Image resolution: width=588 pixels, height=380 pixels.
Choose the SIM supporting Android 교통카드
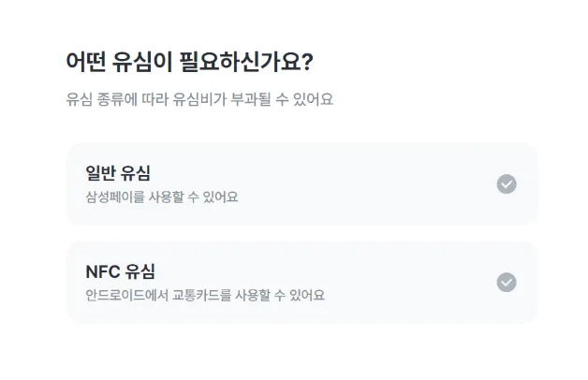click(x=301, y=282)
